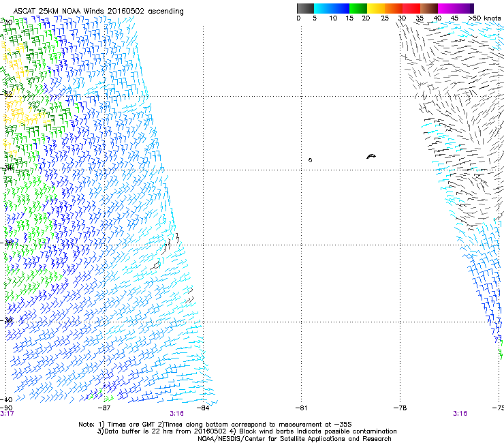Screen dimensions: 504x443
Task: Click the larger island outline east of -81
Action: pos(371,156)
